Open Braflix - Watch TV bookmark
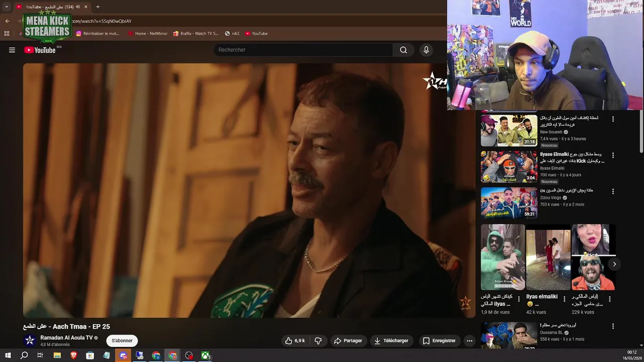This screenshot has width=644, height=362. tap(196, 33)
